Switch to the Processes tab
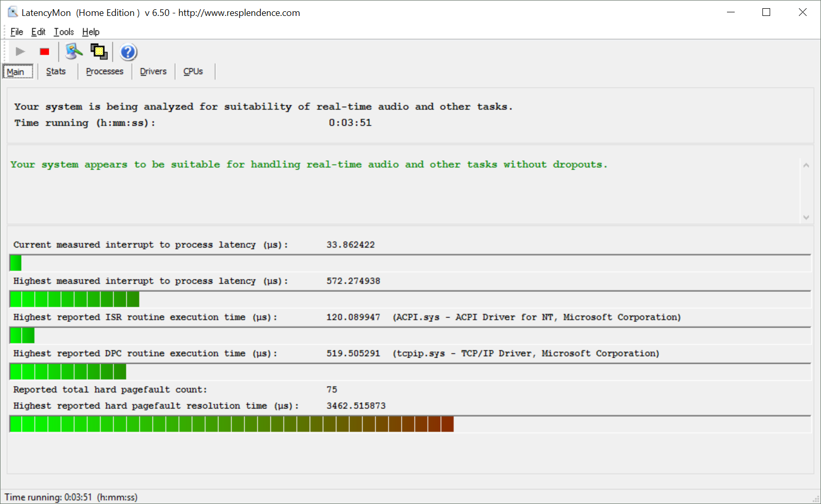 [105, 71]
